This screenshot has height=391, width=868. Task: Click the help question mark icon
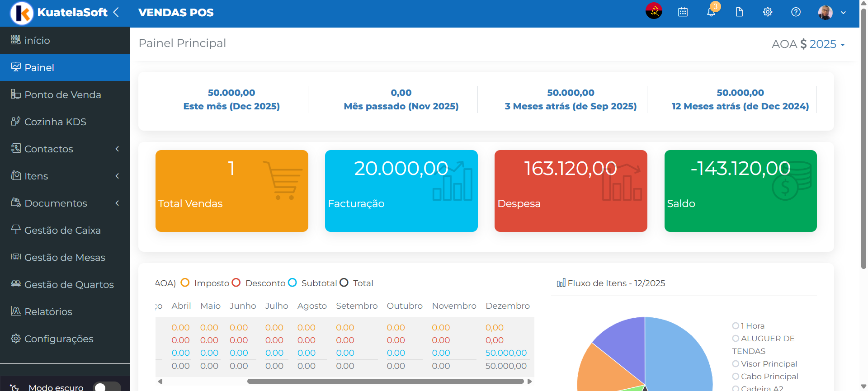[x=796, y=12]
